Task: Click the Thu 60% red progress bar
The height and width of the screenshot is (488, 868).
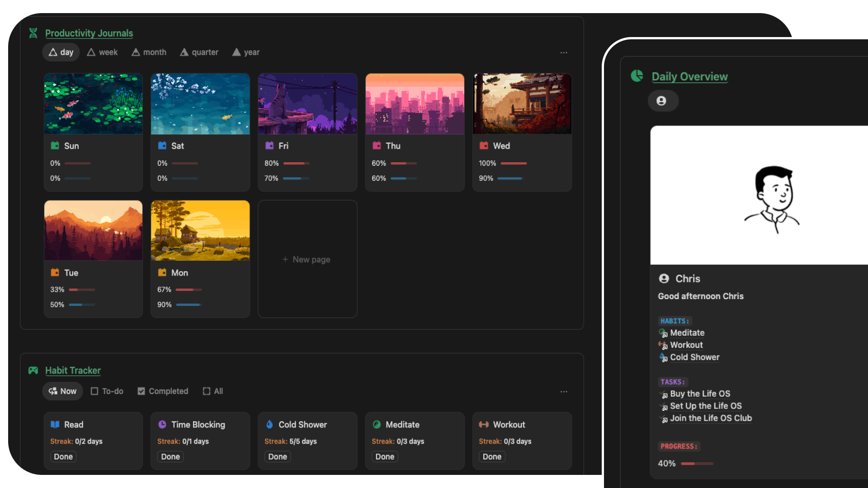Action: point(404,163)
